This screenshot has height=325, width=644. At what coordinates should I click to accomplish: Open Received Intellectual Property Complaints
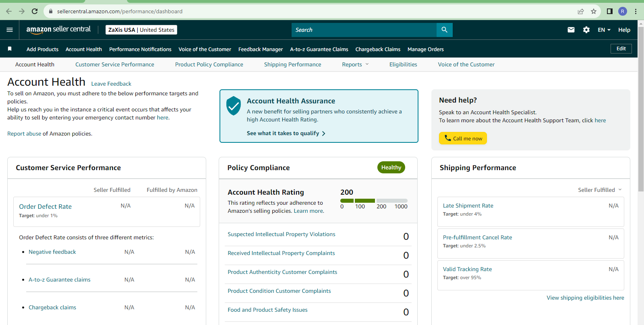coord(281,253)
